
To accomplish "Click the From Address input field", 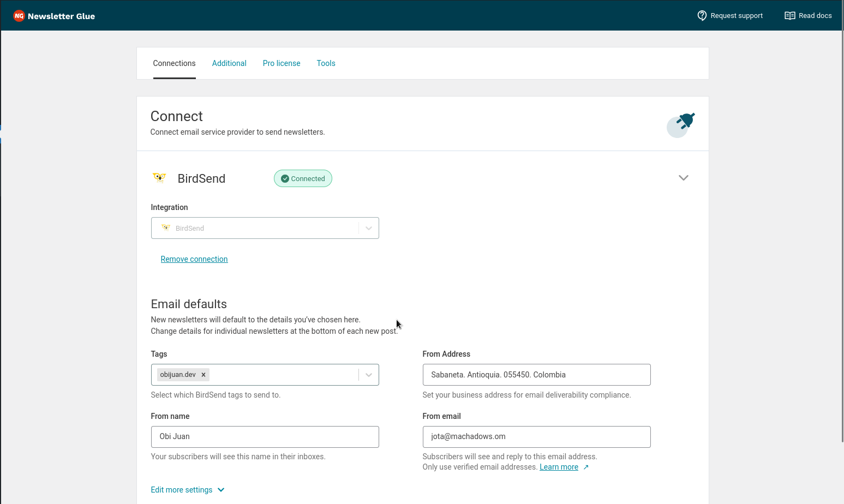I will point(537,375).
